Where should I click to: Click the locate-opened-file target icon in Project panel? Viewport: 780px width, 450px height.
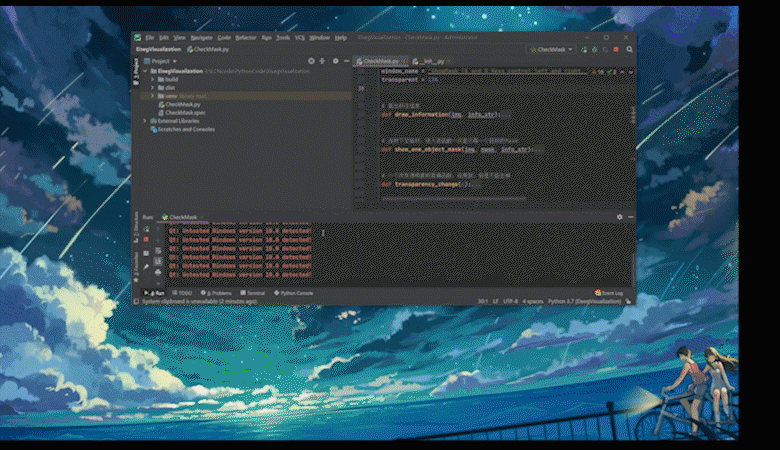[311, 61]
